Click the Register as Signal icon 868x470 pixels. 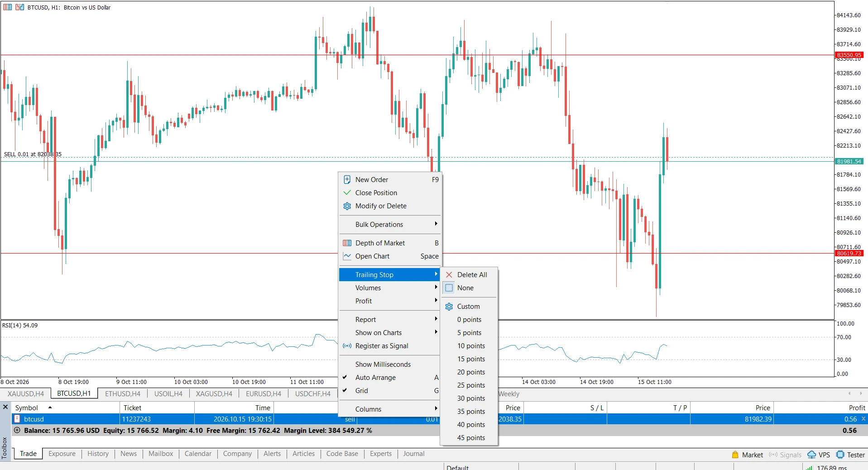pos(347,345)
